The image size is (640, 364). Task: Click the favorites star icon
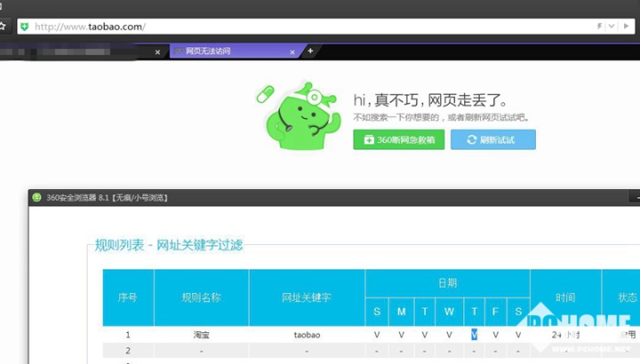(3, 27)
